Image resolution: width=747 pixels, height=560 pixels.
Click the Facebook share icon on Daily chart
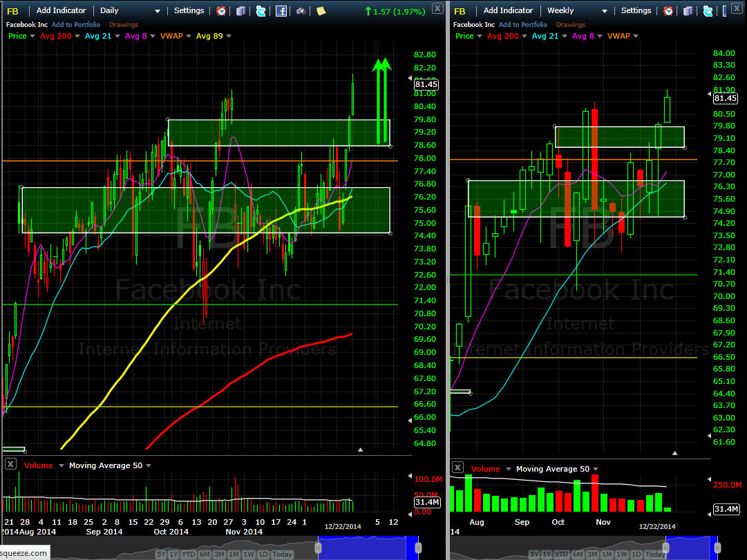coord(281,11)
